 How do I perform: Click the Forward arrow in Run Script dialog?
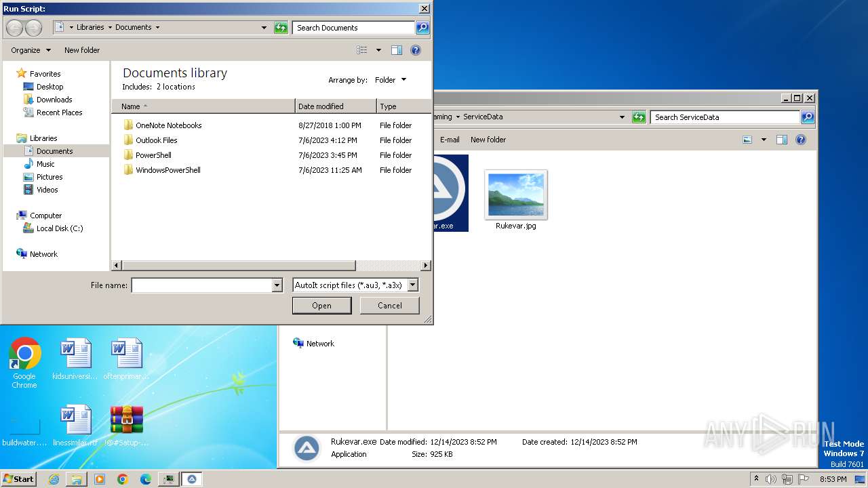(33, 28)
